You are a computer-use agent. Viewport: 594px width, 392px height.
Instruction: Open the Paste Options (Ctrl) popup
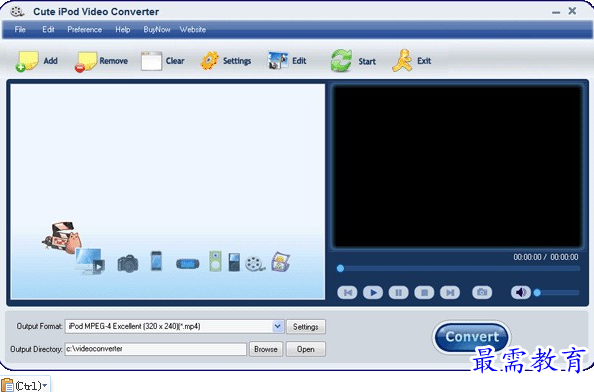point(25,385)
